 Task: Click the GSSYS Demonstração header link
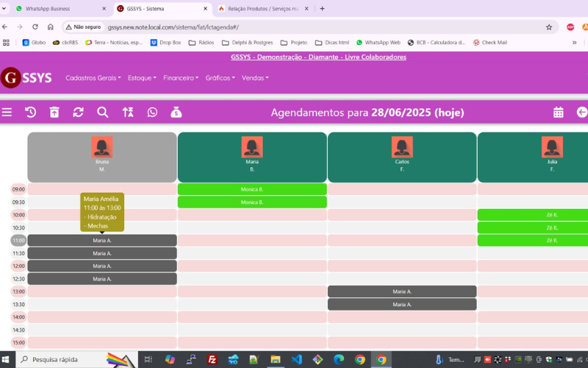[318, 57]
